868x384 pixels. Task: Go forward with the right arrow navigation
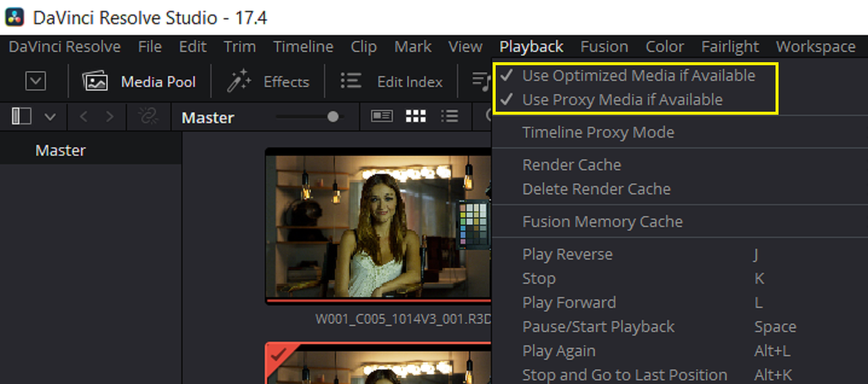coord(109,117)
